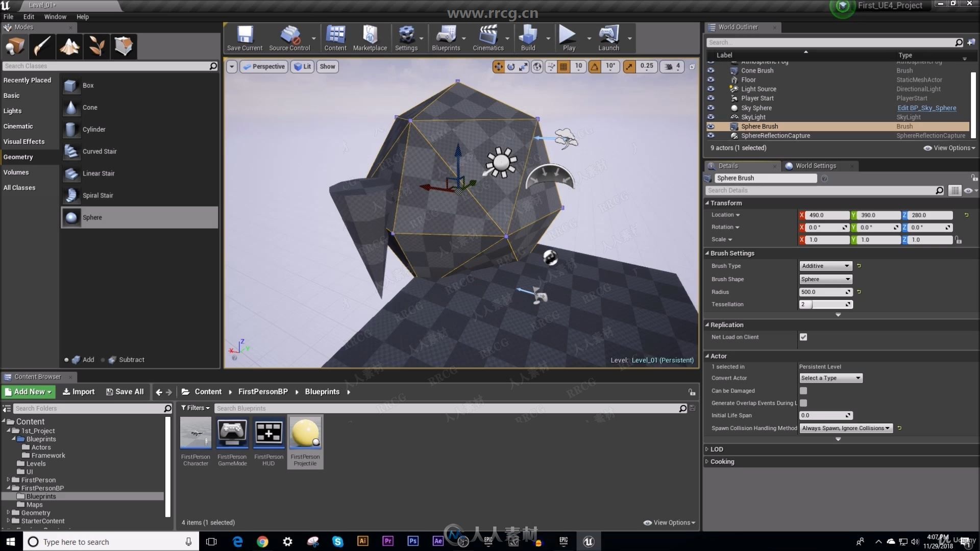Viewport: 980px width, 551px height.
Task: Select the Subtract brush mode icon
Action: [x=111, y=359]
